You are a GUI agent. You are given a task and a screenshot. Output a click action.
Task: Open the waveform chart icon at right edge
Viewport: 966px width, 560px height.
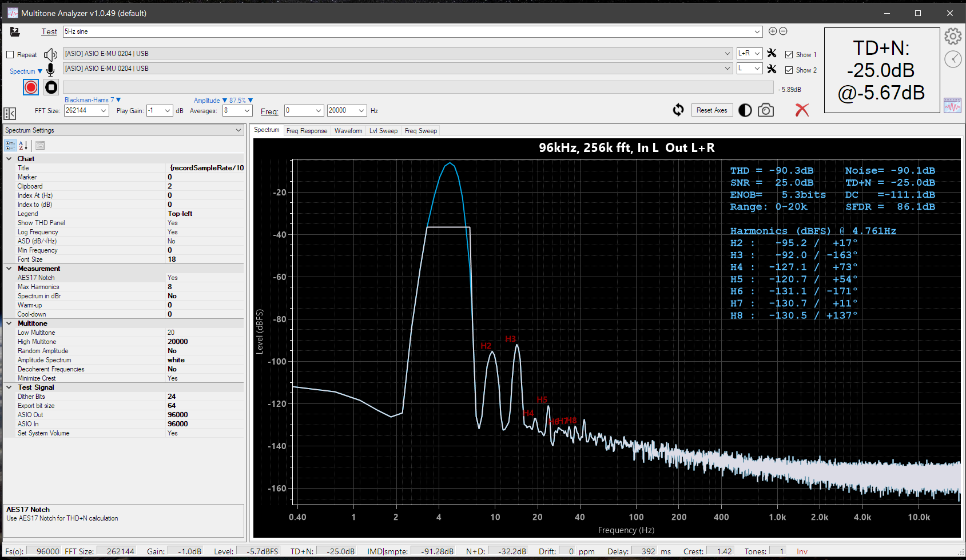click(952, 105)
